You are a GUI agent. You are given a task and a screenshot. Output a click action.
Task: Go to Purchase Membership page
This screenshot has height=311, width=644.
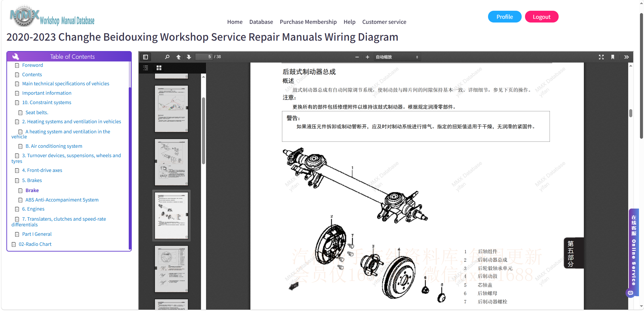[x=308, y=22]
